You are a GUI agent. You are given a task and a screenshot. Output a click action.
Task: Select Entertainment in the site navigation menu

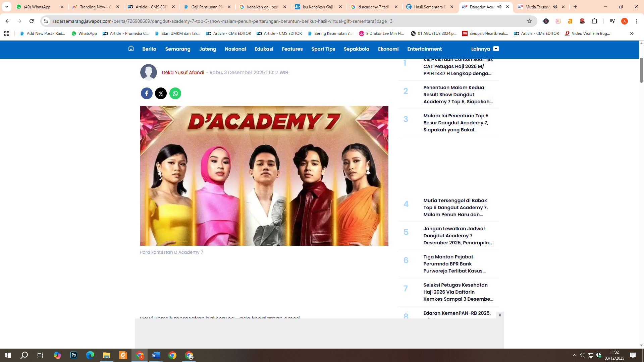pyautogui.click(x=424, y=49)
